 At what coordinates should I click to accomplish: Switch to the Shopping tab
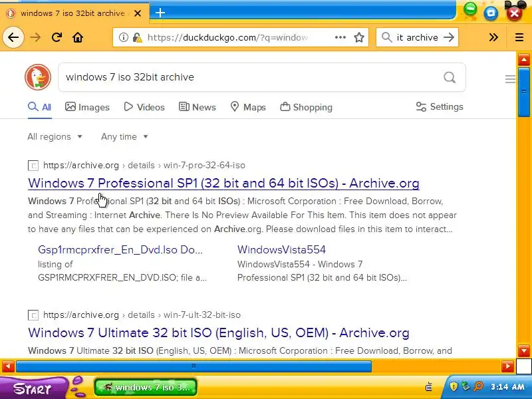[307, 107]
